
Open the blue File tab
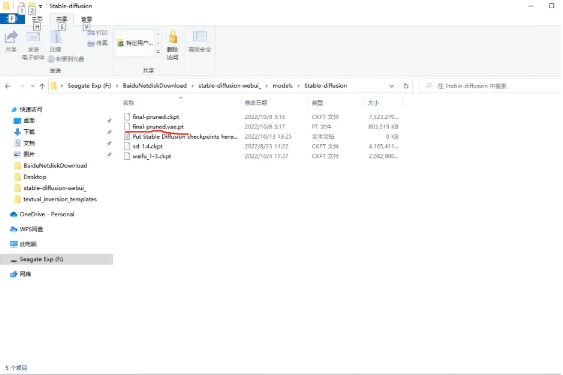click(x=12, y=19)
